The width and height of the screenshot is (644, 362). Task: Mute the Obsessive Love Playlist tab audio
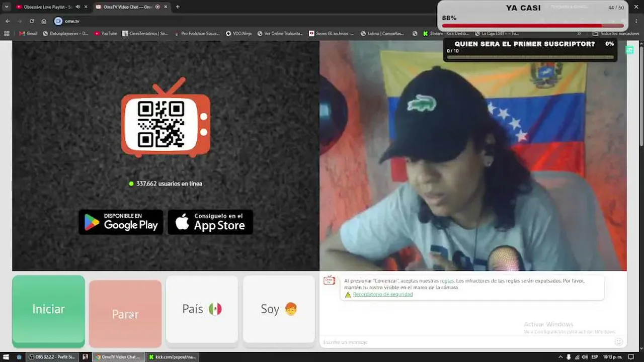(77, 7)
